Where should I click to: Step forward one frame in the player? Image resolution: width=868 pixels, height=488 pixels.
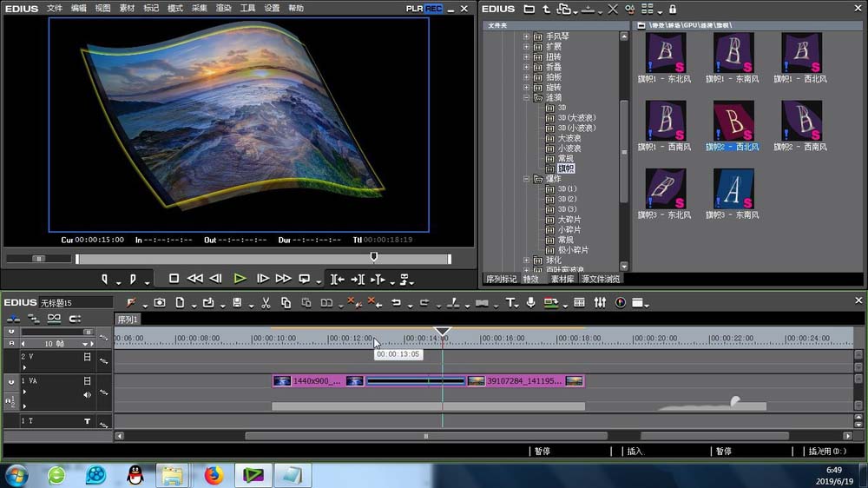[262, 279]
